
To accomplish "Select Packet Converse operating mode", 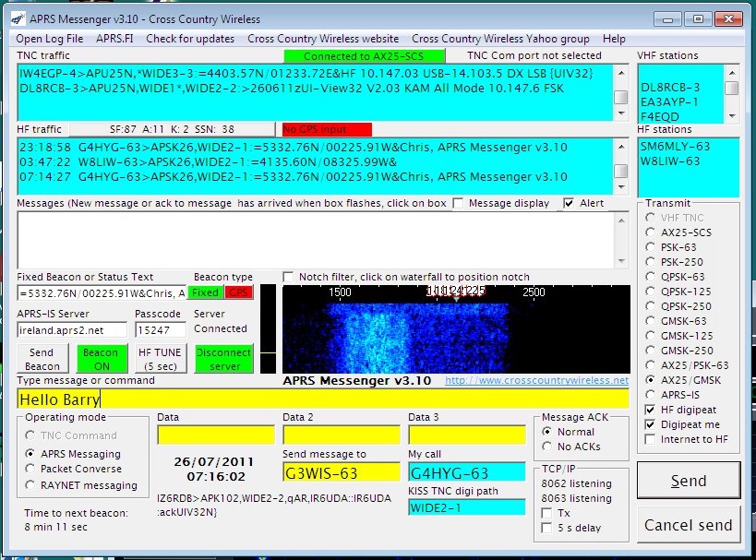I will (x=32, y=470).
